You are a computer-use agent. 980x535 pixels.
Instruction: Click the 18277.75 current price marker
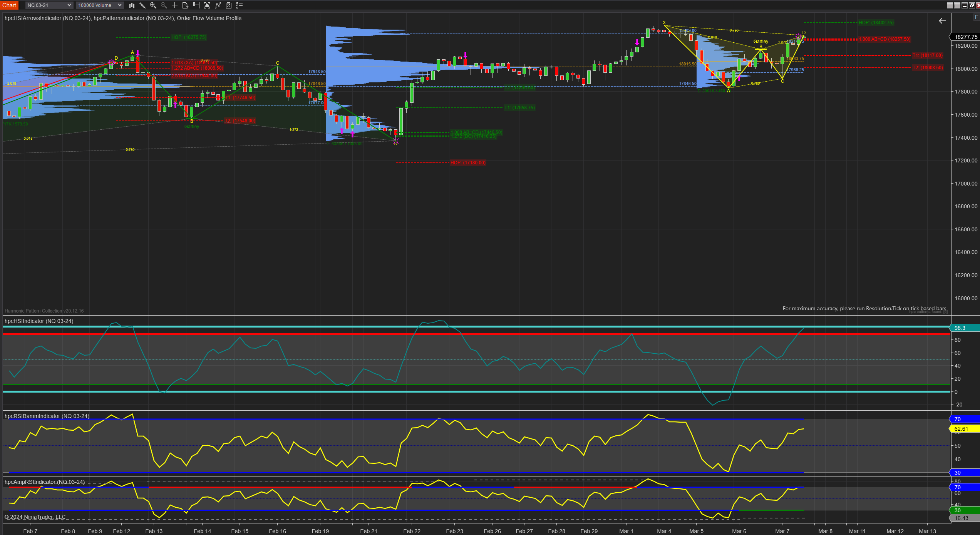pyautogui.click(x=965, y=37)
